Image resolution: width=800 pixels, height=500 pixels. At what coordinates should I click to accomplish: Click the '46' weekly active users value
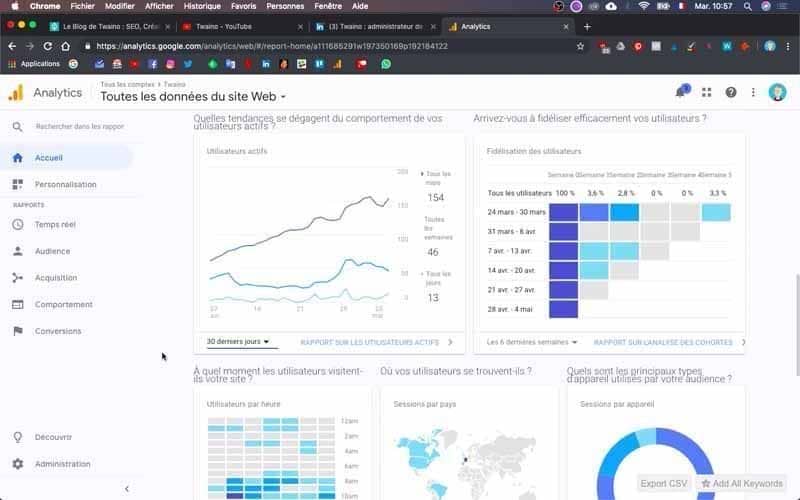433,252
